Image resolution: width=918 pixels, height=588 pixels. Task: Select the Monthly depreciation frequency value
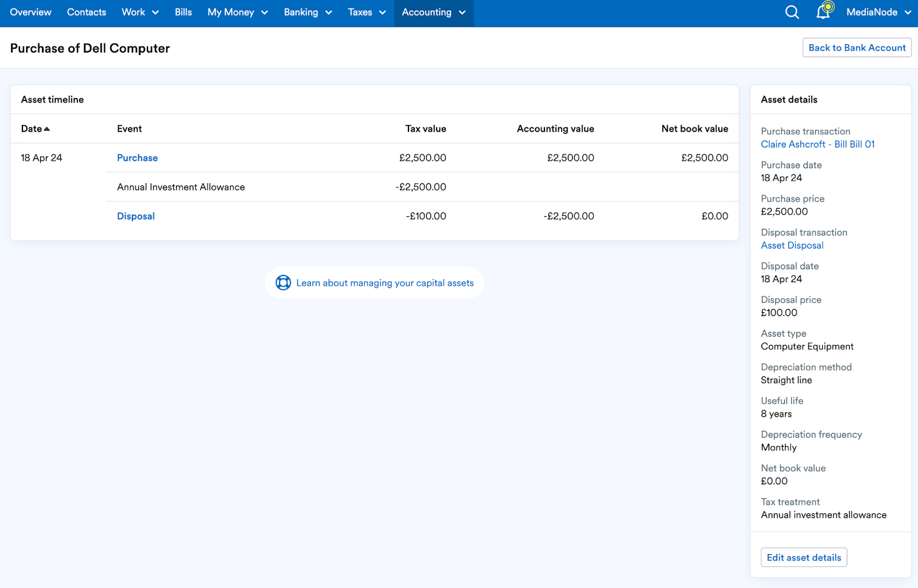(x=779, y=447)
